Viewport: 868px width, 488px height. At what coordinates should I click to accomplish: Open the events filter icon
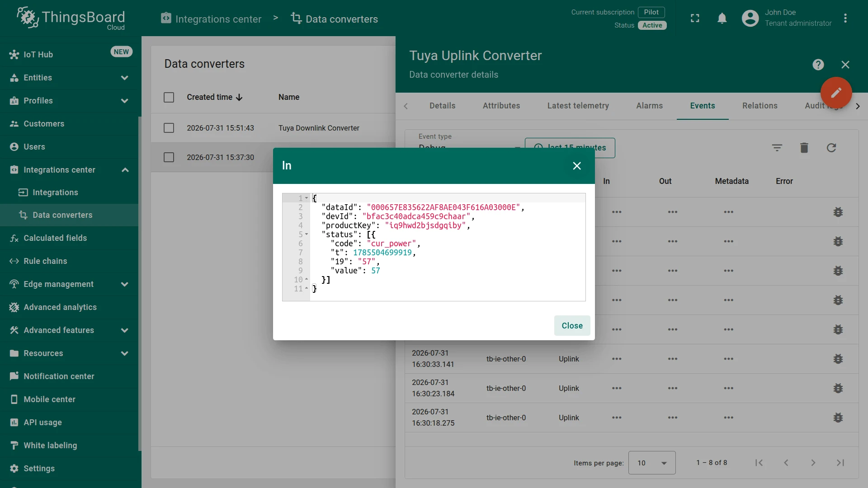777,148
